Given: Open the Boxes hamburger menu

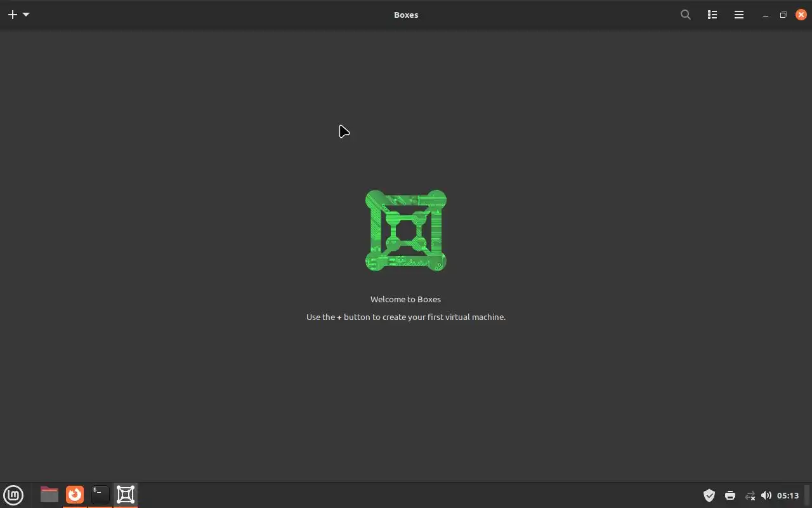Looking at the screenshot, I should (x=739, y=15).
